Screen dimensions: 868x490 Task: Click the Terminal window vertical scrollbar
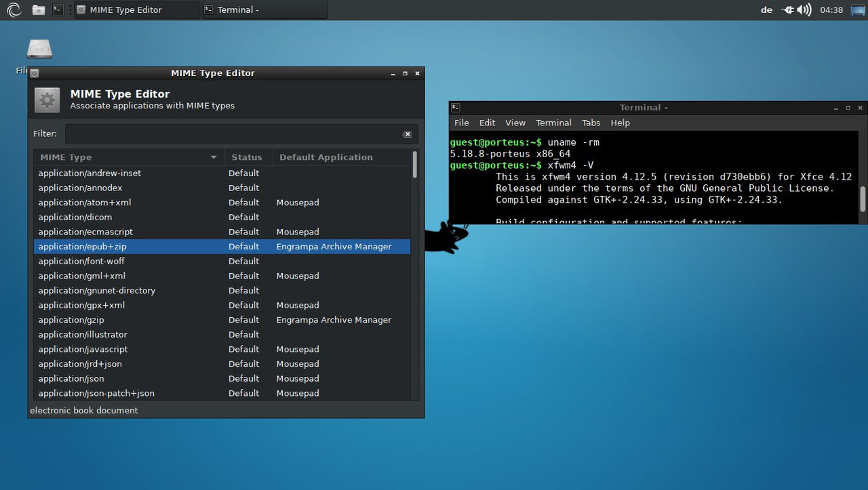click(863, 199)
